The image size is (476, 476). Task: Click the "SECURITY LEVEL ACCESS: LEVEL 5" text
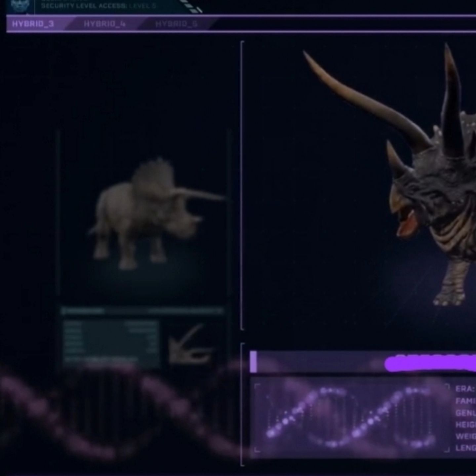point(99,6)
